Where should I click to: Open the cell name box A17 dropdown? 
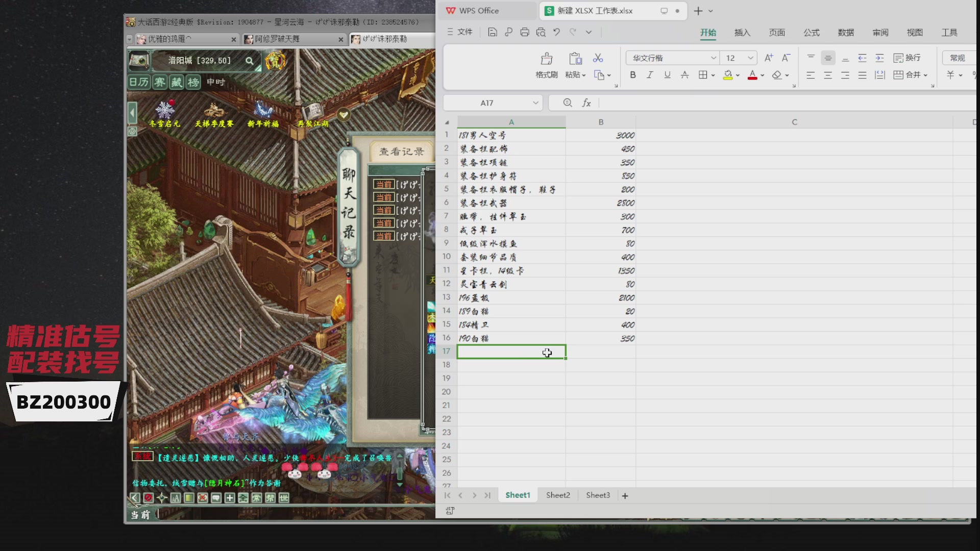pos(535,103)
